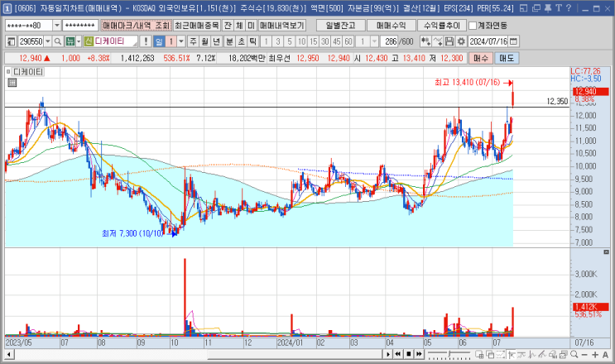Select the 틱 tick period button
The height and width of the screenshot is (364, 615).
(253, 41)
